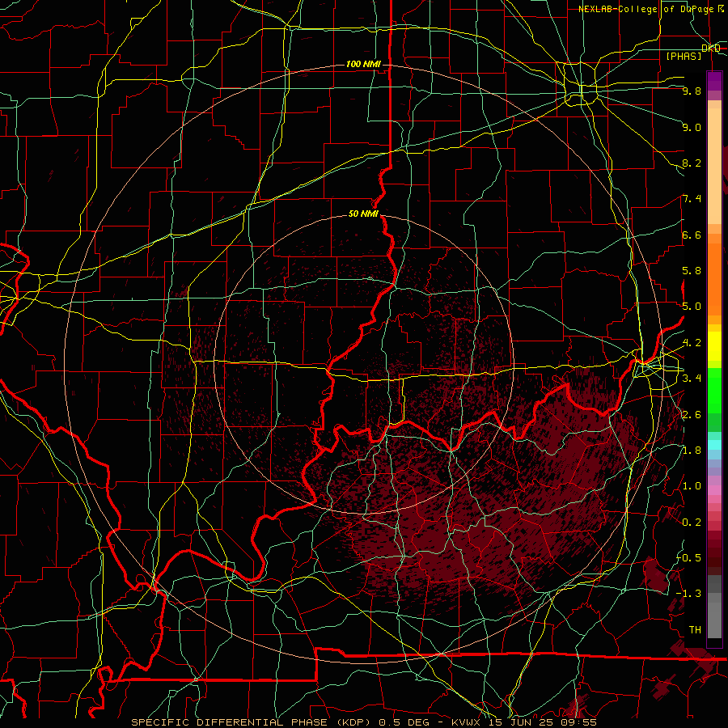Select the 1.8 scale label
The width and height of the screenshot is (728, 728).
(x=692, y=451)
